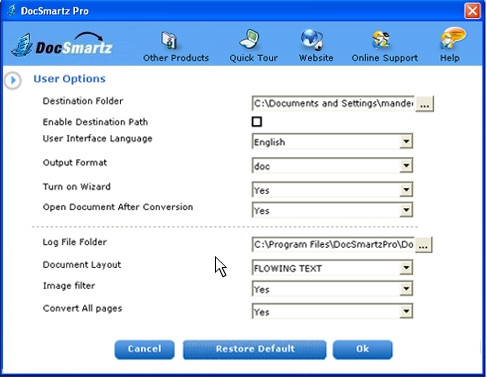Open Other Products icon

[x=169, y=40]
